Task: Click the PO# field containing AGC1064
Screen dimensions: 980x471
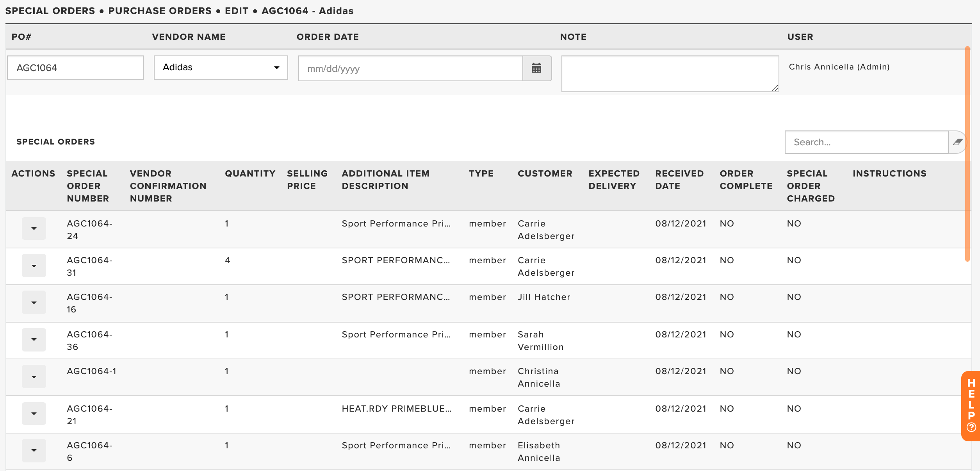Action: [x=75, y=68]
